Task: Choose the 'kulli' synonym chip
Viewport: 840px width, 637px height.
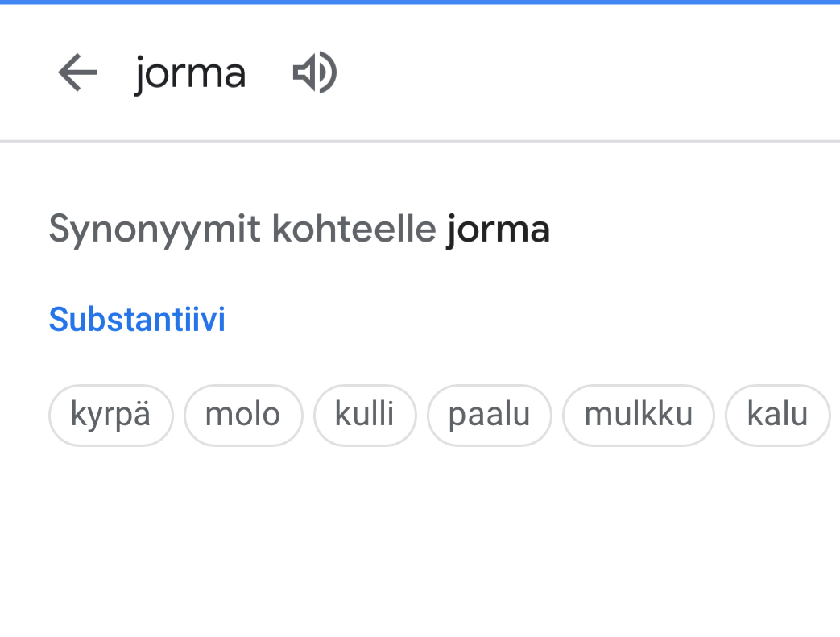Action: pos(365,415)
